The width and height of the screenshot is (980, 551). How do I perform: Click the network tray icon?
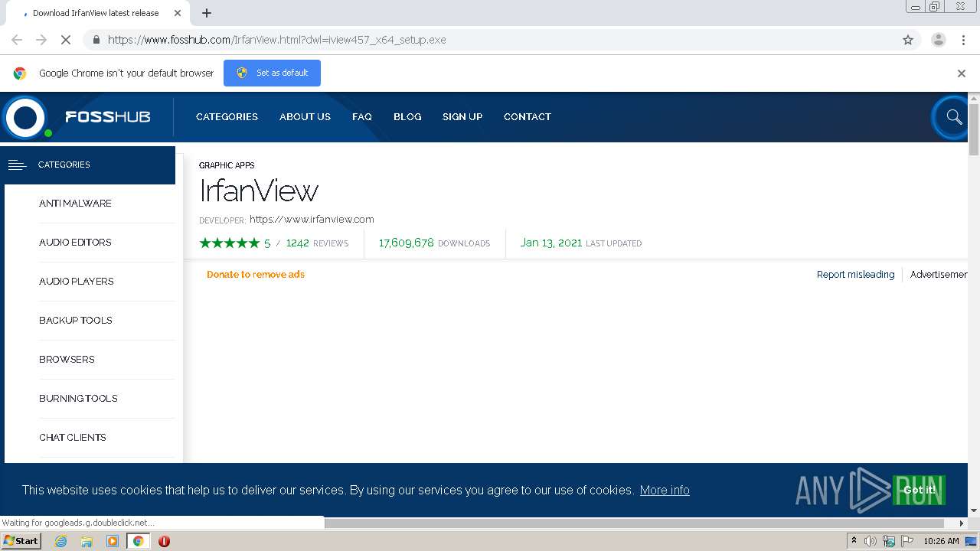(889, 541)
